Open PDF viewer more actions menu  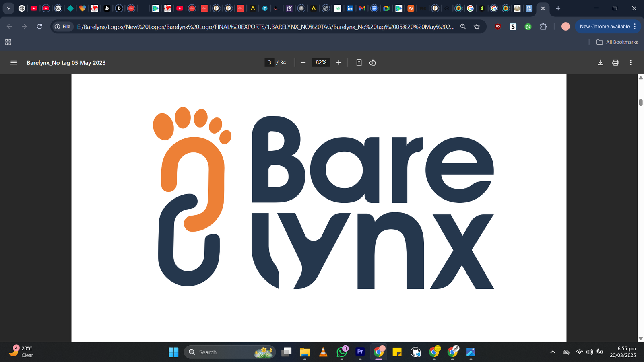(x=631, y=63)
